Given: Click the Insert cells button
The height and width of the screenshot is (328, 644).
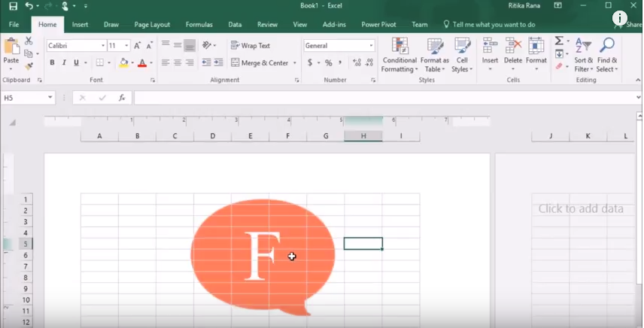Looking at the screenshot, I should [x=490, y=54].
